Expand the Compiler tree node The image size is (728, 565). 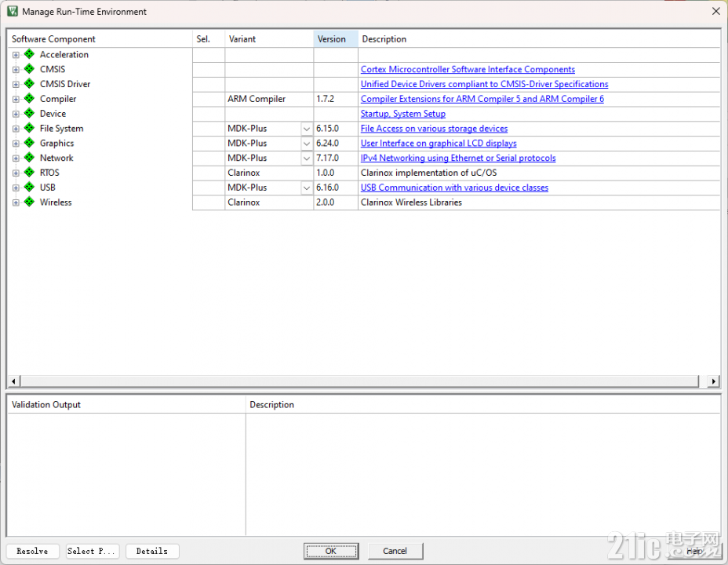point(16,100)
